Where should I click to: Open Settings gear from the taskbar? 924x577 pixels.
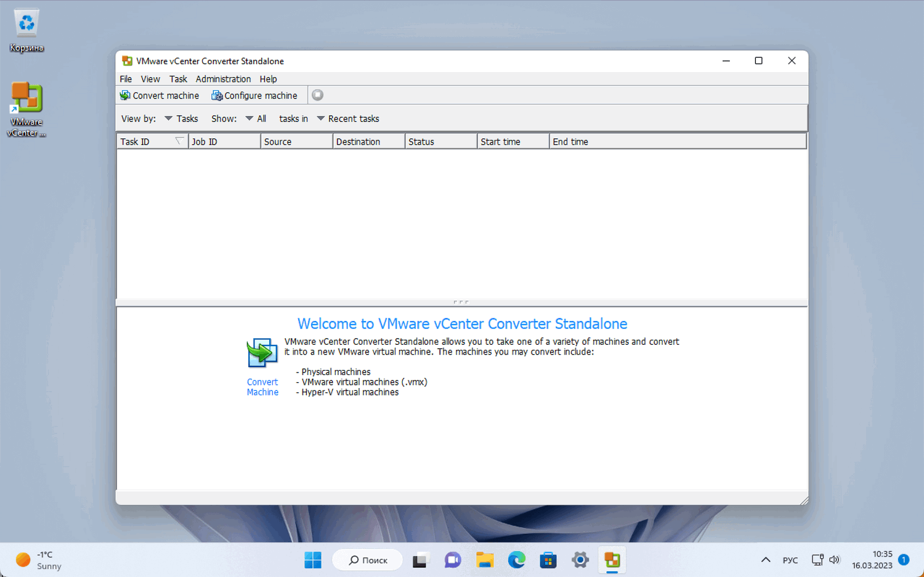pyautogui.click(x=580, y=560)
